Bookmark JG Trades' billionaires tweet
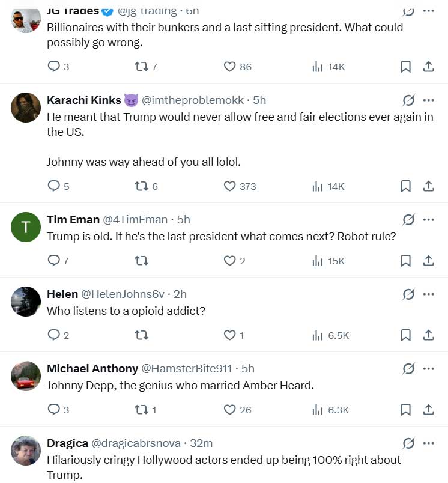This screenshot has height=483, width=448. [x=405, y=67]
